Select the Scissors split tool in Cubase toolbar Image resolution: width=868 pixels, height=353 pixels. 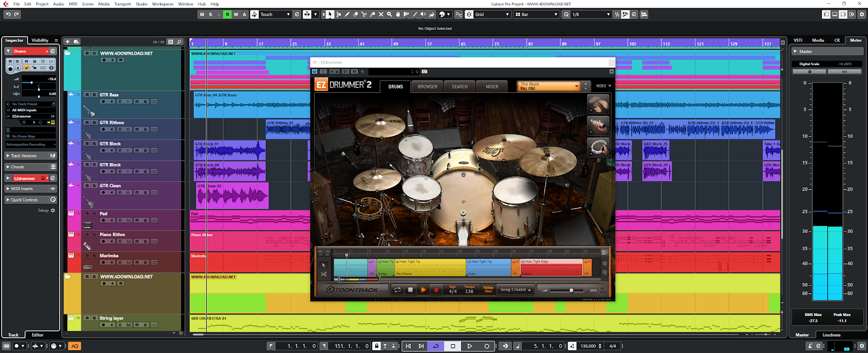[x=364, y=15]
